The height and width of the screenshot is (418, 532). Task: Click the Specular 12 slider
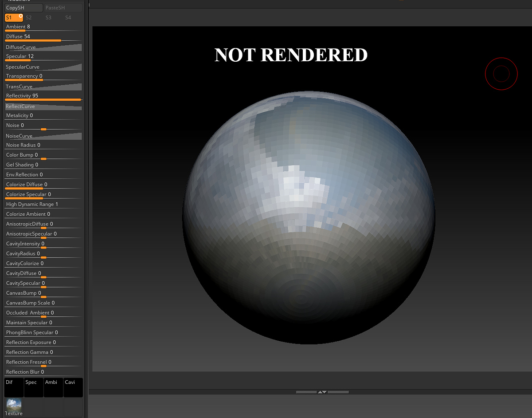(x=43, y=57)
